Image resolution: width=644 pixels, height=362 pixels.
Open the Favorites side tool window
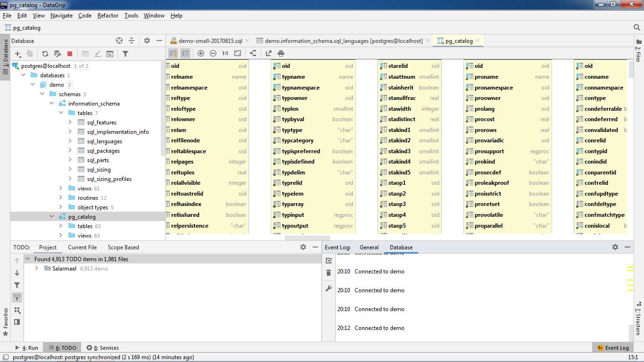6,323
